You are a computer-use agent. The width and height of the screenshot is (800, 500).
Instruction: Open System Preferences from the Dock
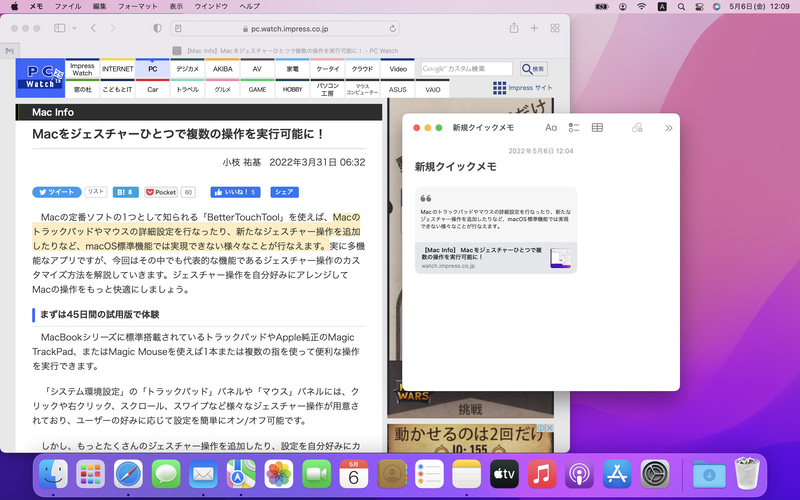(x=655, y=474)
